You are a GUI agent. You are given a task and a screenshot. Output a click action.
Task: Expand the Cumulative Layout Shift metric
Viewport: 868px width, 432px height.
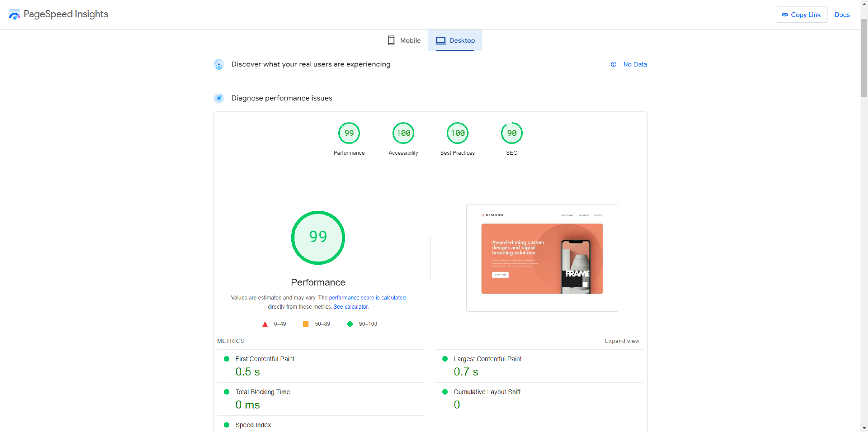click(487, 392)
